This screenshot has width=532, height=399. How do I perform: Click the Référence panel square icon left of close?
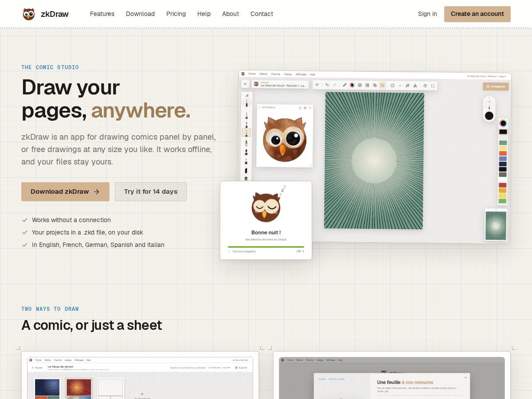(x=305, y=108)
